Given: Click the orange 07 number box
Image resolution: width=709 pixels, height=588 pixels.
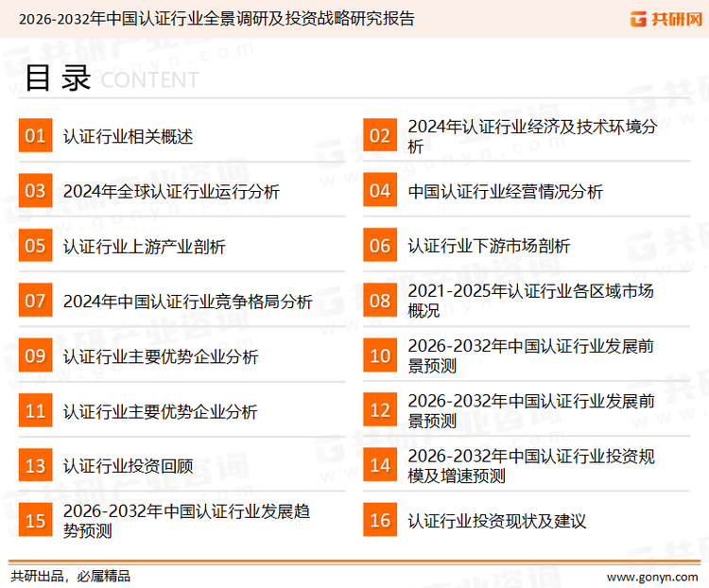Looking at the screenshot, I should click(35, 301).
